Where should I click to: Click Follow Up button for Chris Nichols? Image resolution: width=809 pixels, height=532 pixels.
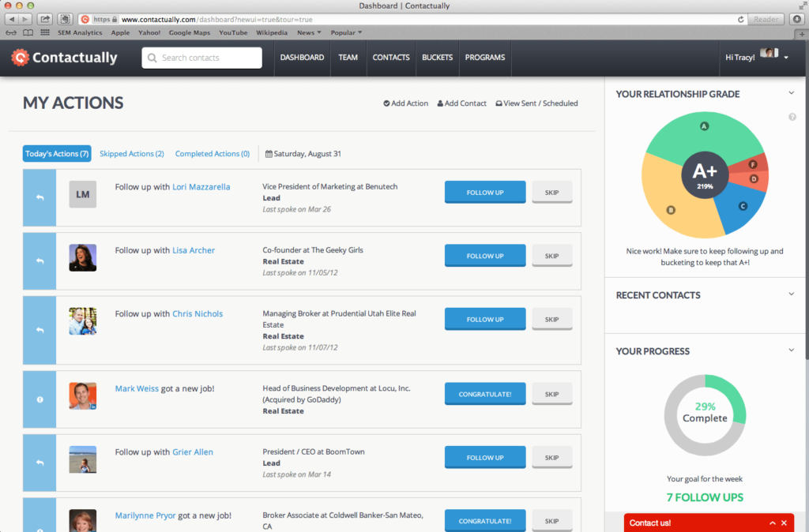coord(485,319)
